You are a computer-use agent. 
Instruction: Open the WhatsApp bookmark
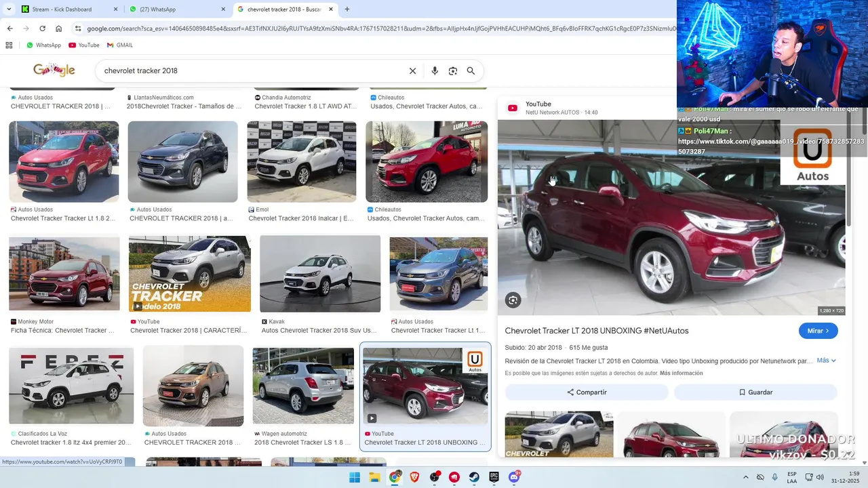(x=43, y=45)
